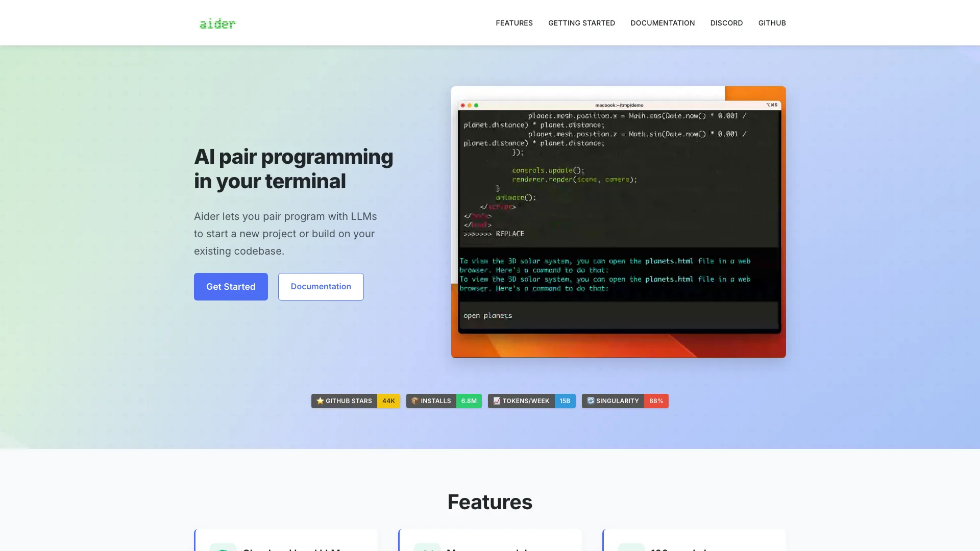Click the star icon in GitHub Stars badge
The image size is (980, 551).
[x=320, y=401]
